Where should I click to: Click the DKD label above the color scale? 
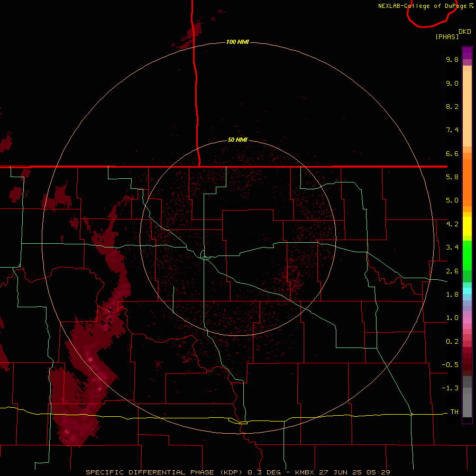tap(464, 32)
